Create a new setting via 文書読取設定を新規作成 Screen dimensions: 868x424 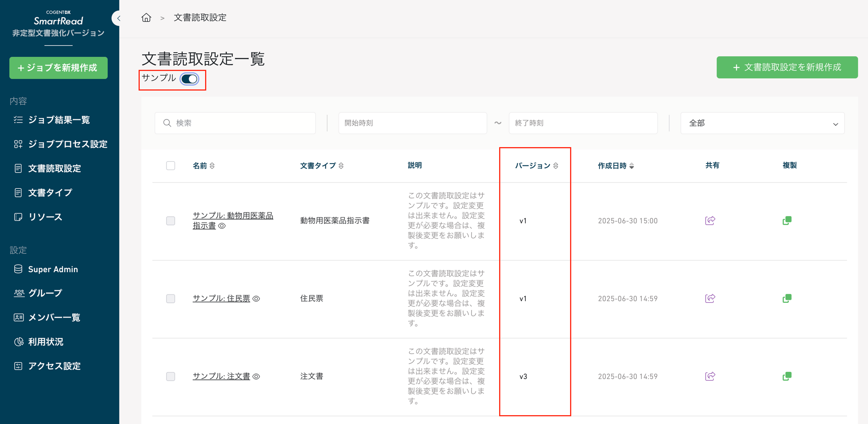[786, 67]
